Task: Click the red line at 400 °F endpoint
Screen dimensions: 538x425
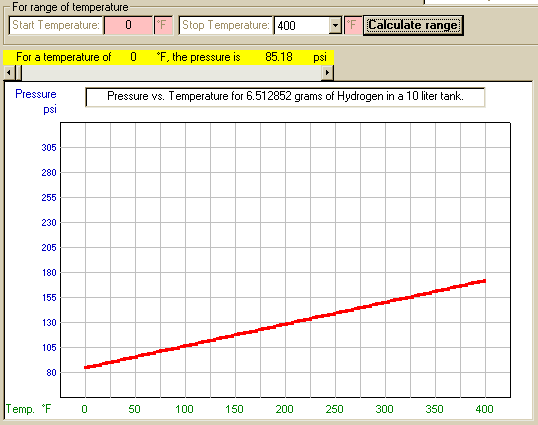Action: (484, 281)
